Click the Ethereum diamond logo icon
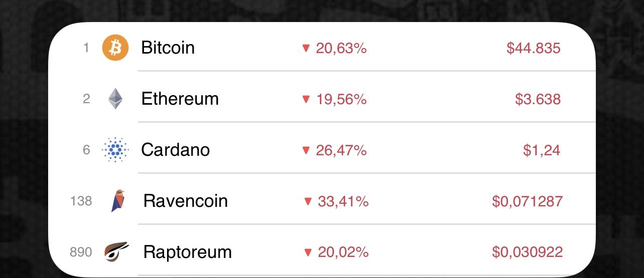 (115, 99)
